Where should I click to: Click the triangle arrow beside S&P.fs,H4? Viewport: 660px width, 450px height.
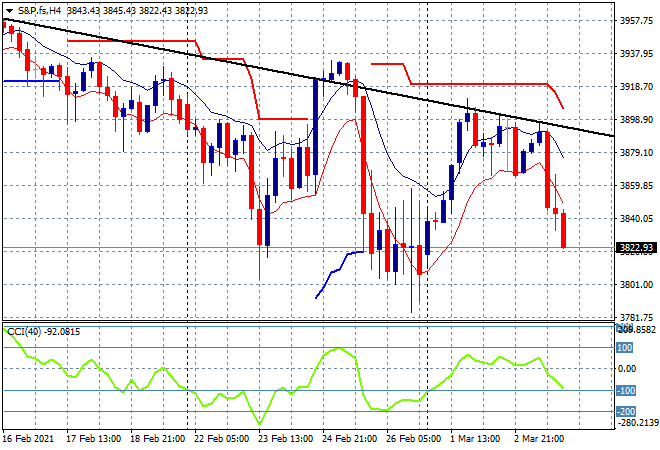coord(9,11)
